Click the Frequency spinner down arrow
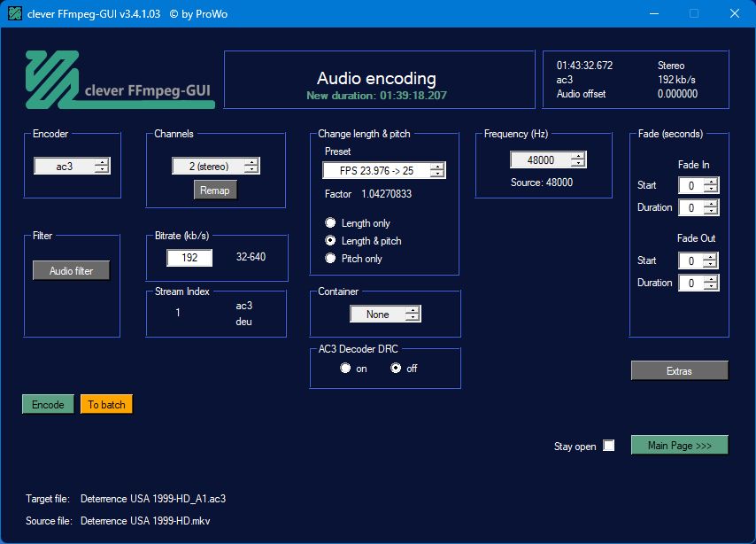The width and height of the screenshot is (756, 544). click(x=577, y=164)
